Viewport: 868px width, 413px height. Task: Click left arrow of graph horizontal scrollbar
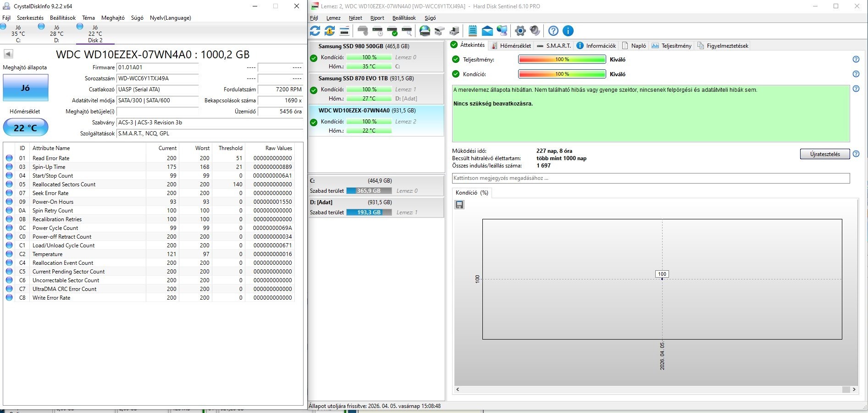pos(458,389)
